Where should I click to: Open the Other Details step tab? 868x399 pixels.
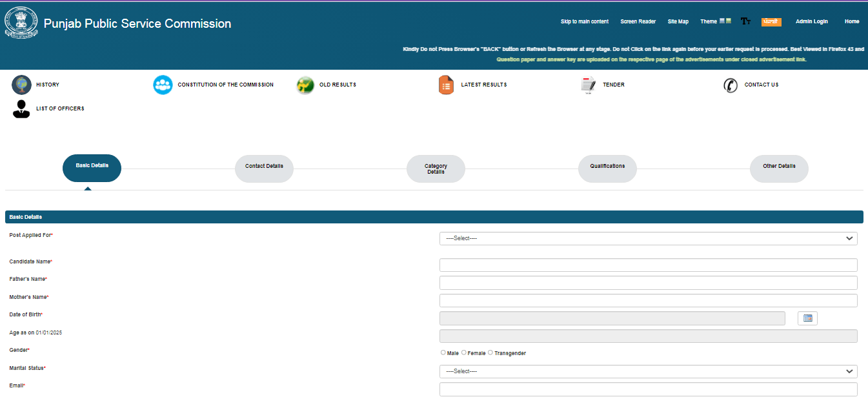point(779,168)
